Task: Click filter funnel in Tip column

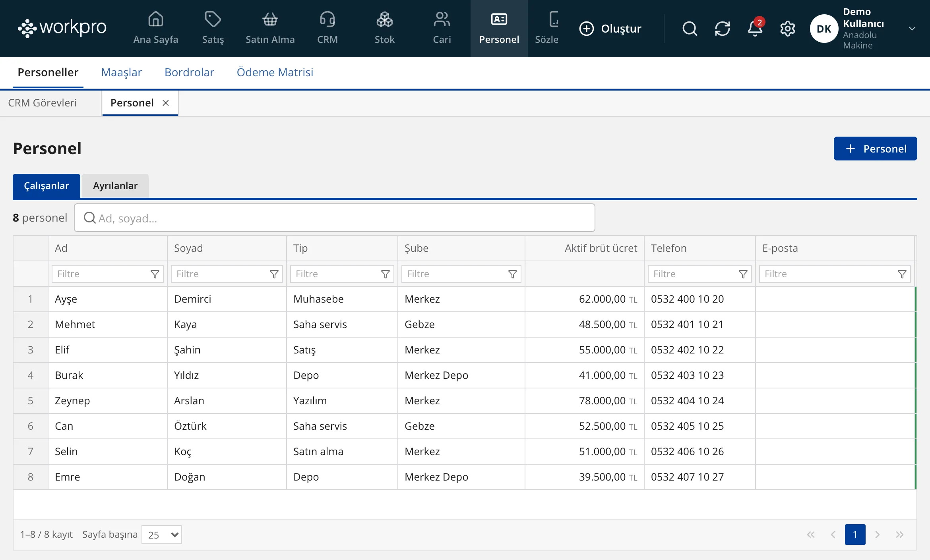Action: point(385,274)
